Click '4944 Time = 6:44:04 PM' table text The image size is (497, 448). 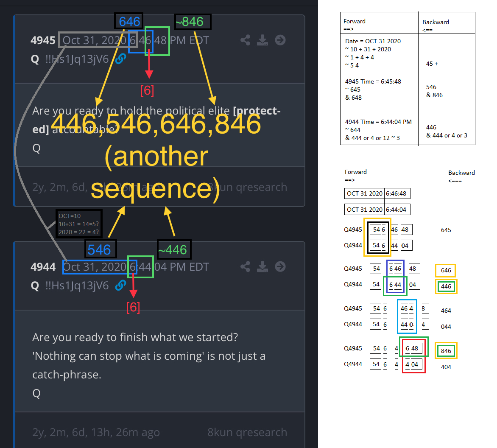378,122
